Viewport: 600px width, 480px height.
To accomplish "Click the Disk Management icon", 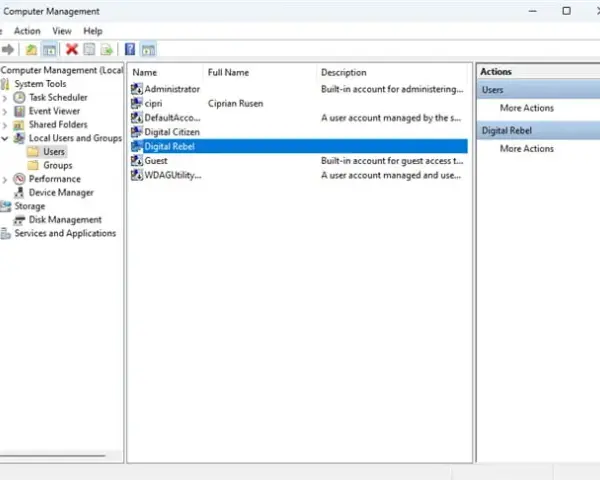I will 19,220.
